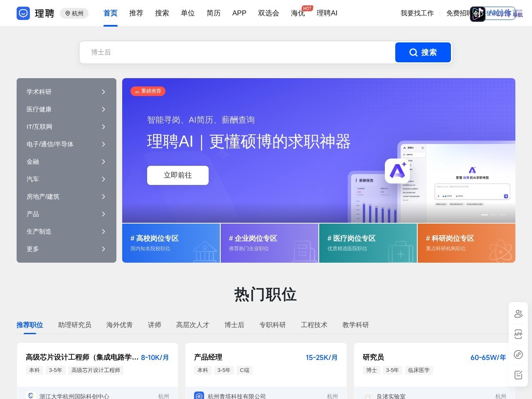Select the second banner carousel indicator
The height and width of the screenshot is (399, 532).
click(x=494, y=215)
